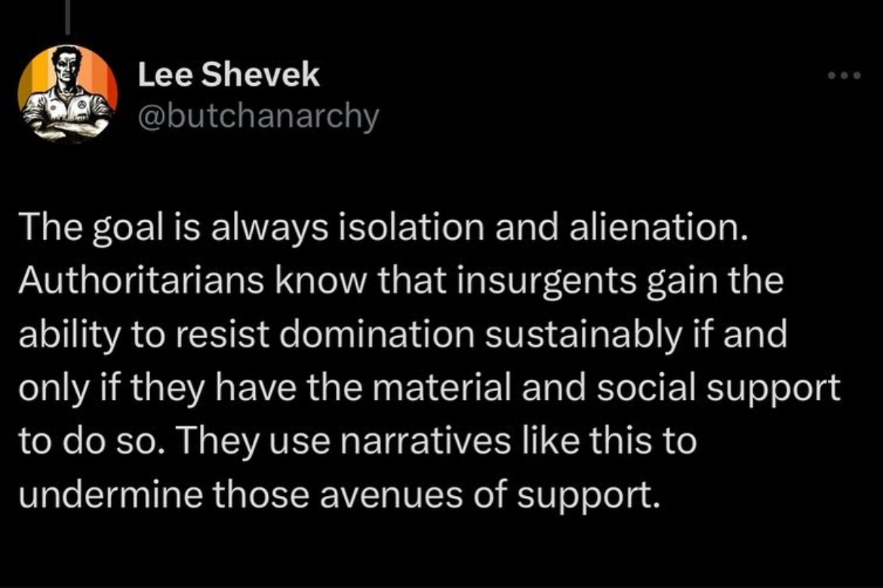The width and height of the screenshot is (883, 588).
Task: Click Lee Shevek's profile avatar
Action: point(67,94)
